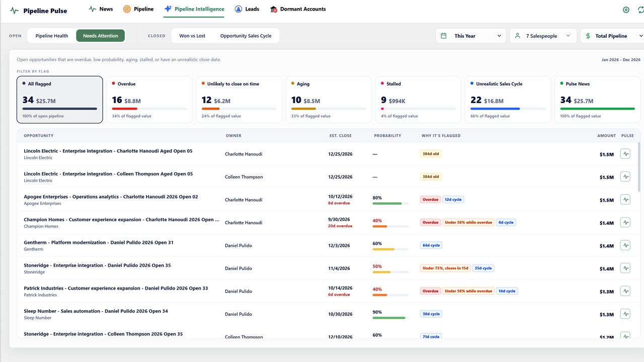Click the Est. Close column header
644x362 pixels.
pos(340,136)
